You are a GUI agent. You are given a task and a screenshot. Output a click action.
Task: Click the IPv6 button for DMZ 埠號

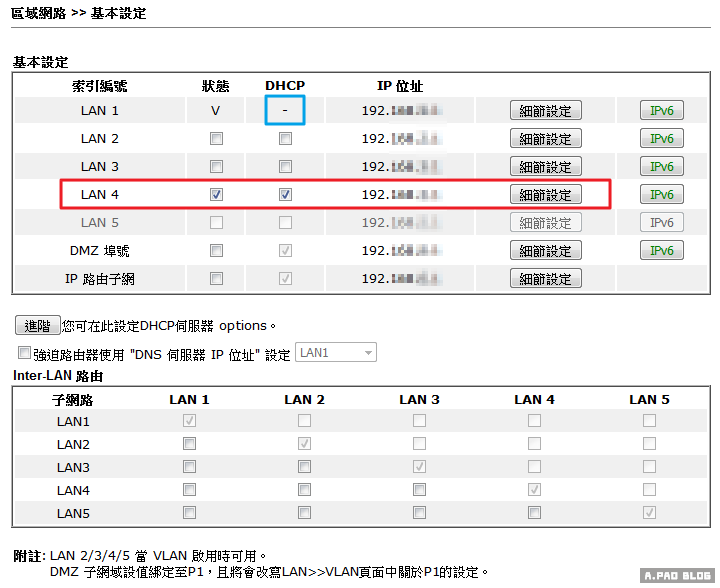pos(662,251)
